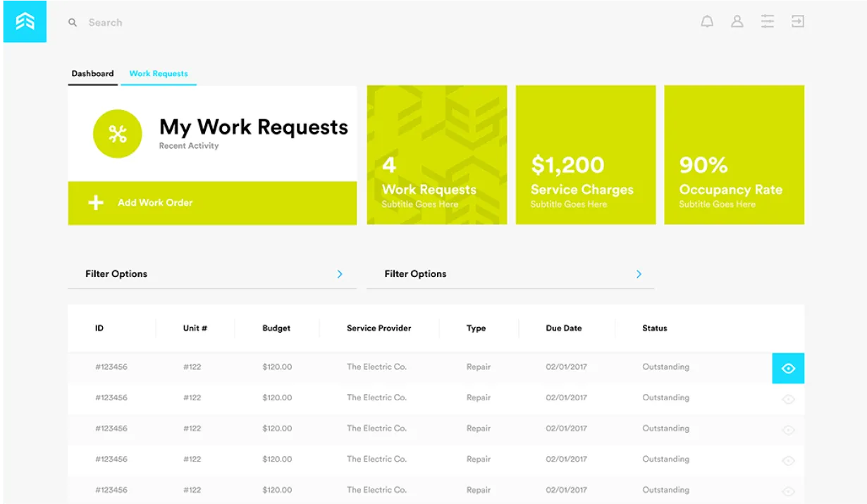
Task: Click the plus icon beside Add Work Order
Action: [x=96, y=203]
